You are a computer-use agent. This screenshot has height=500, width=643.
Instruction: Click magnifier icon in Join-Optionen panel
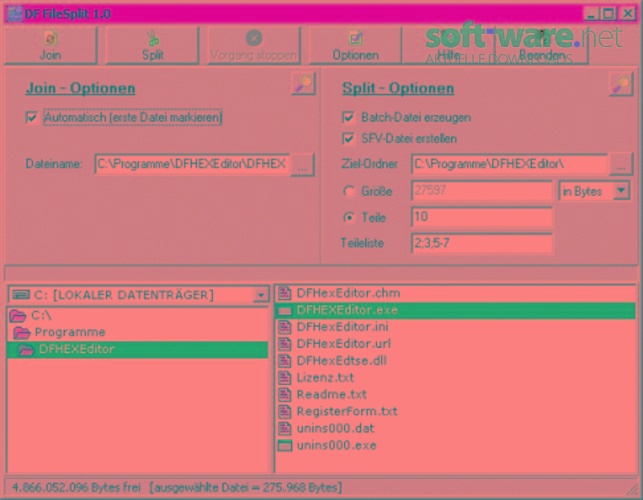pos(303,84)
